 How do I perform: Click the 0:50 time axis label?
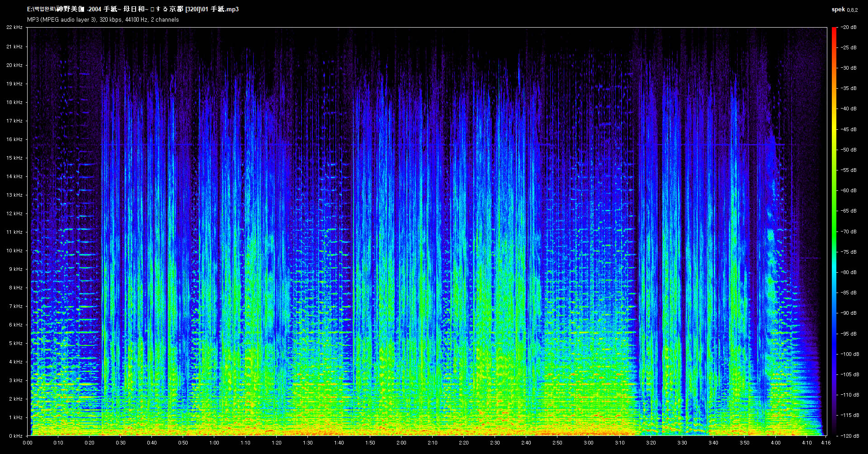pos(183,443)
